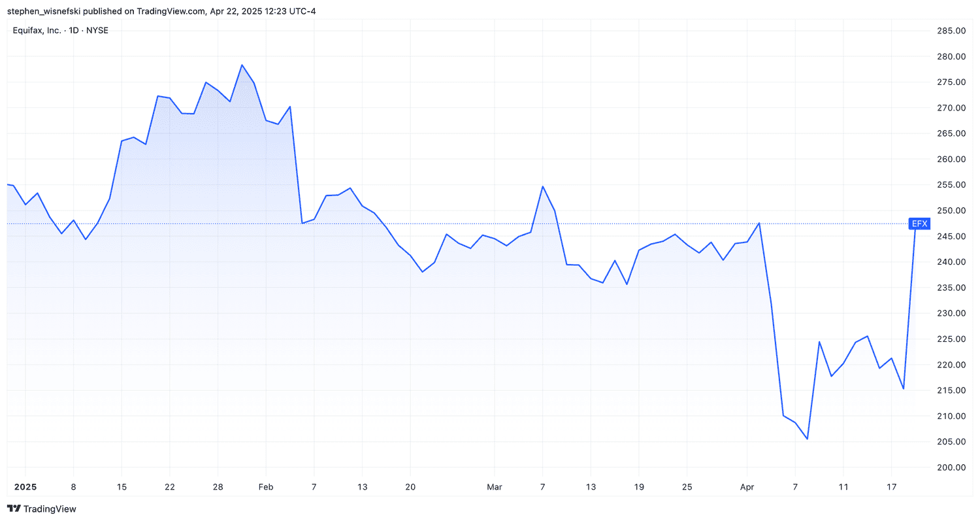Click the 220.00 price axis label
Viewport: 980px width, 521px height.
click(x=950, y=365)
